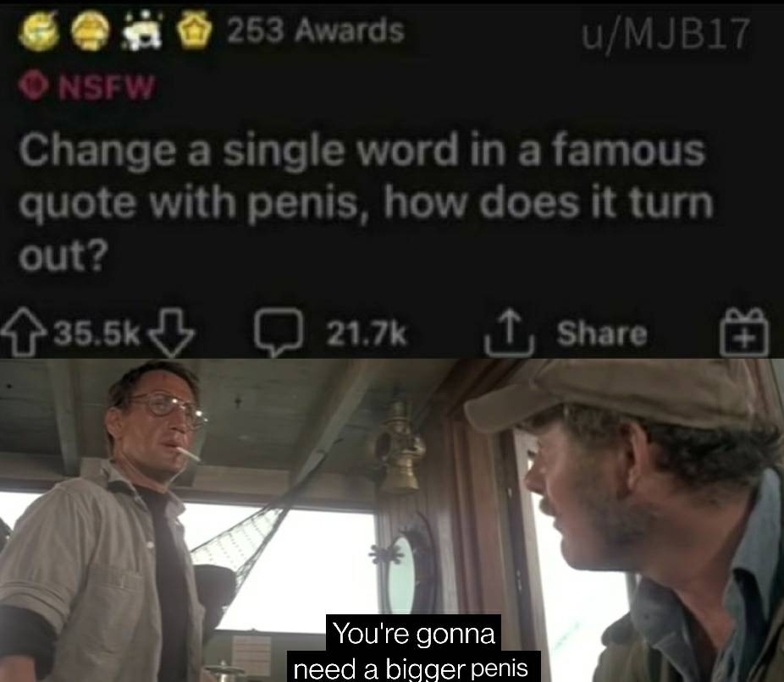
Task: Open the 253 Awards list
Action: click(316, 31)
